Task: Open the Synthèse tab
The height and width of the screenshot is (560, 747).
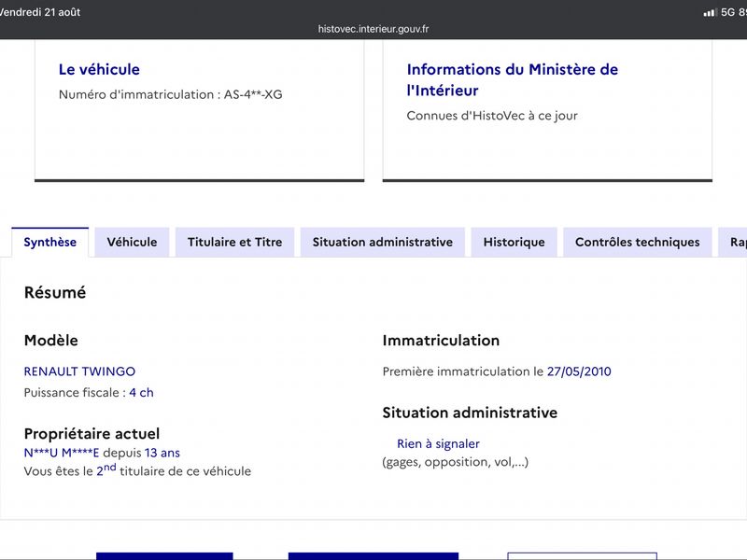Action: coord(50,243)
